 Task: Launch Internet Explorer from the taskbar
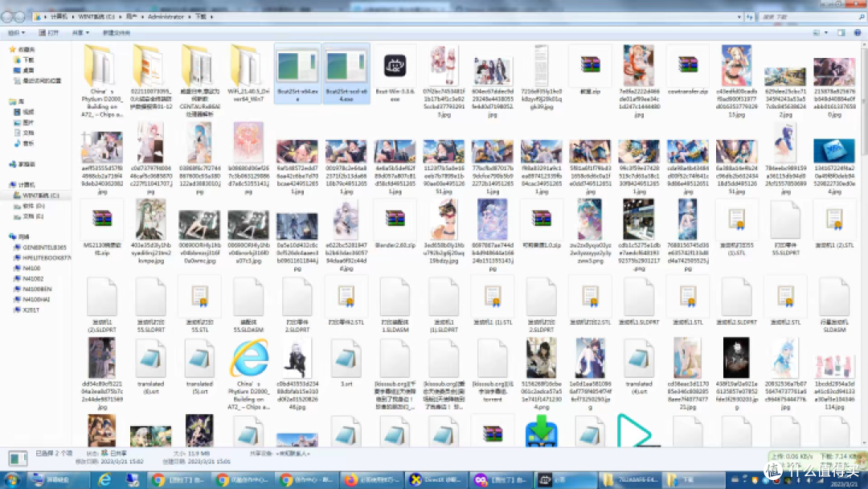(x=104, y=479)
